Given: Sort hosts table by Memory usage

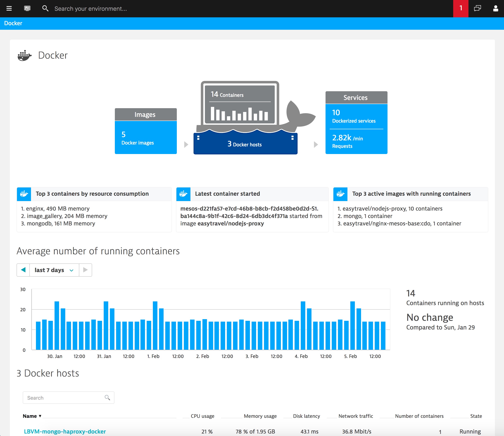Looking at the screenshot, I should [x=260, y=416].
